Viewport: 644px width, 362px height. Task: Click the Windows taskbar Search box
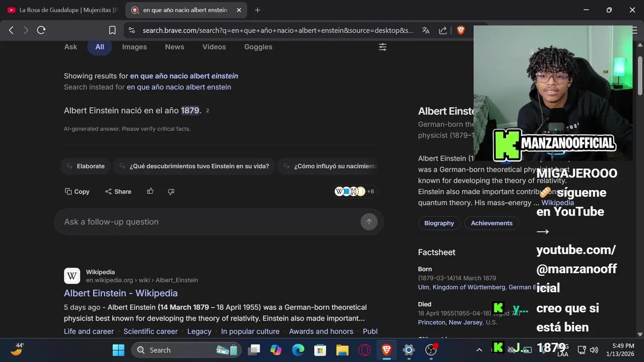[187, 350]
